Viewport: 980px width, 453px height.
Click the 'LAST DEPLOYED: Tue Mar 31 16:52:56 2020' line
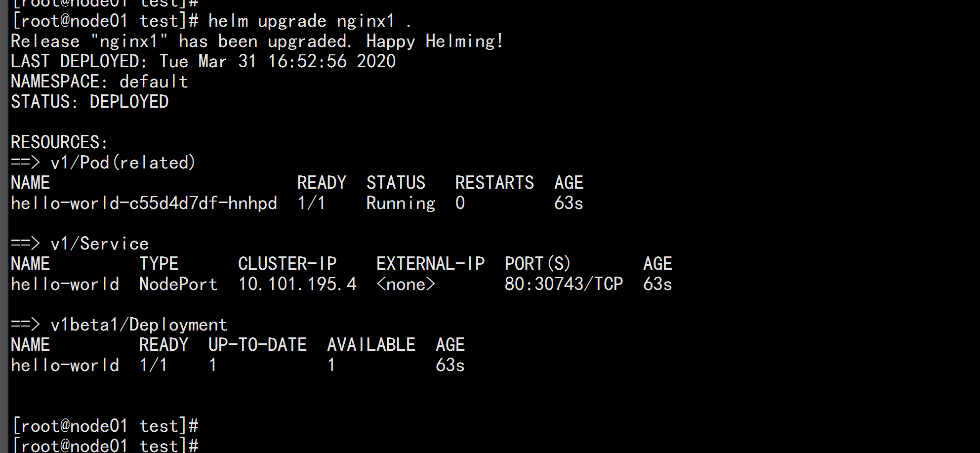203,61
